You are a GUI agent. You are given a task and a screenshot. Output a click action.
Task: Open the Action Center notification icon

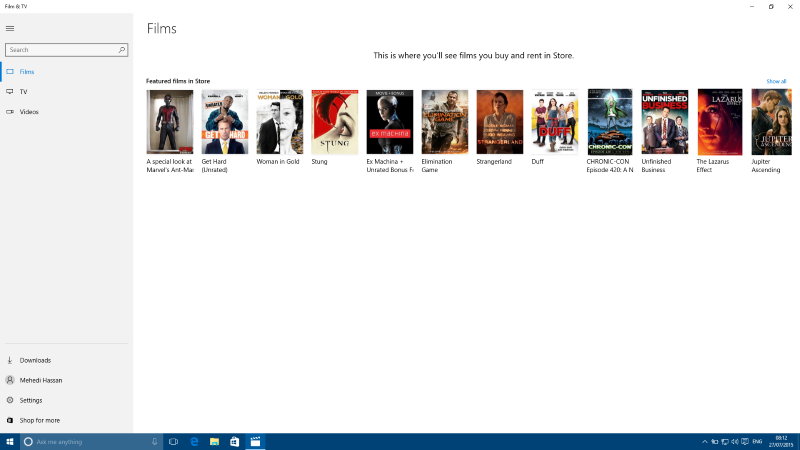pos(745,442)
